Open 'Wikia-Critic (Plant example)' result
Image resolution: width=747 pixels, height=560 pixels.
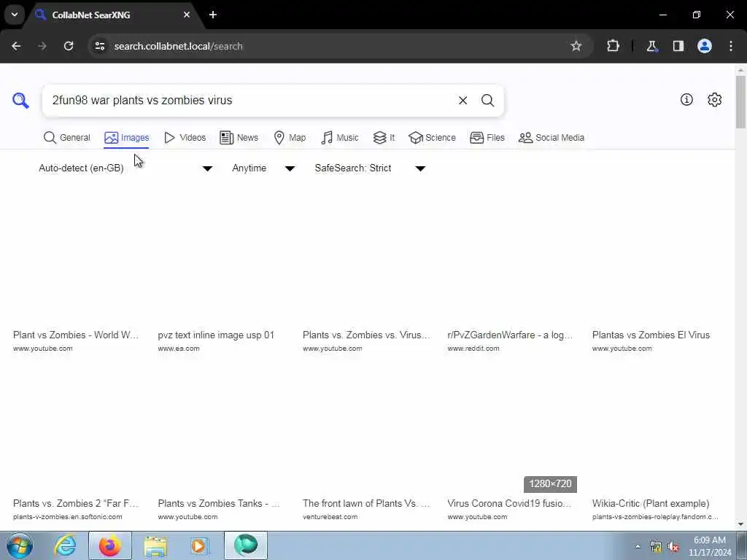click(x=650, y=503)
